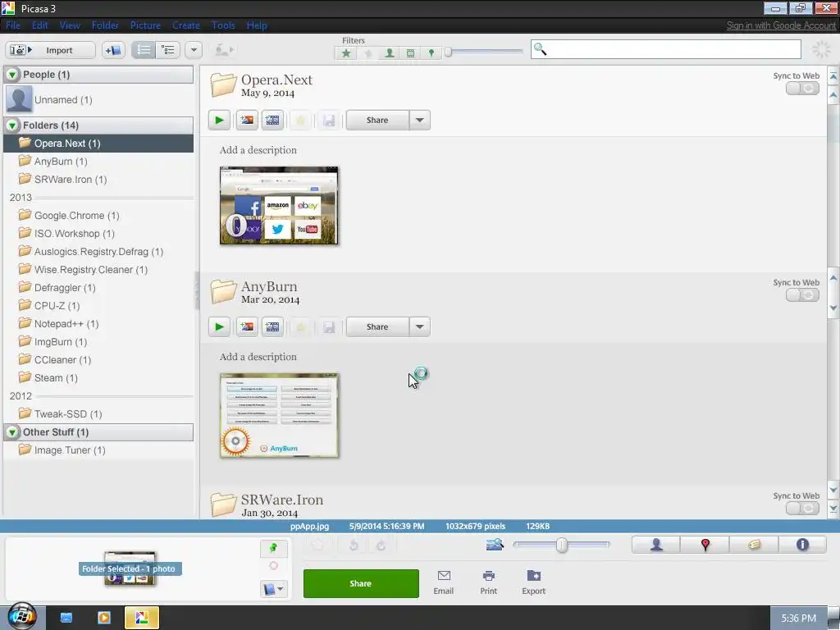The image size is (840, 630).
Task: Click Sign in with Google Account link
Action: [x=781, y=25]
